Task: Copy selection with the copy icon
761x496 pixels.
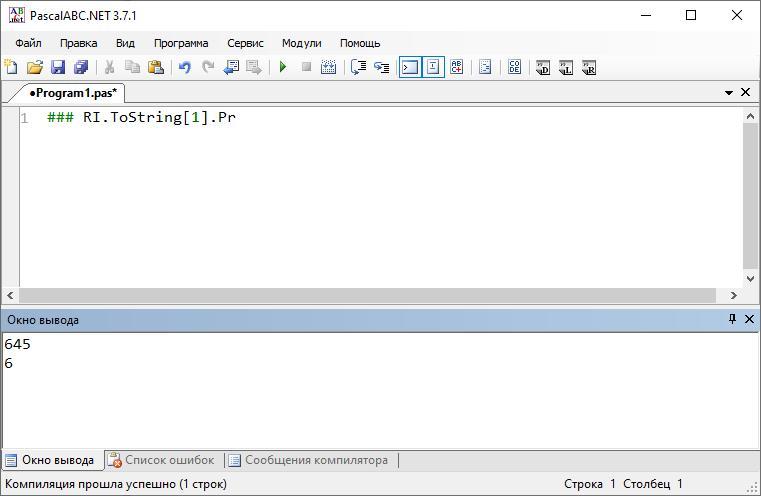Action: click(x=132, y=67)
